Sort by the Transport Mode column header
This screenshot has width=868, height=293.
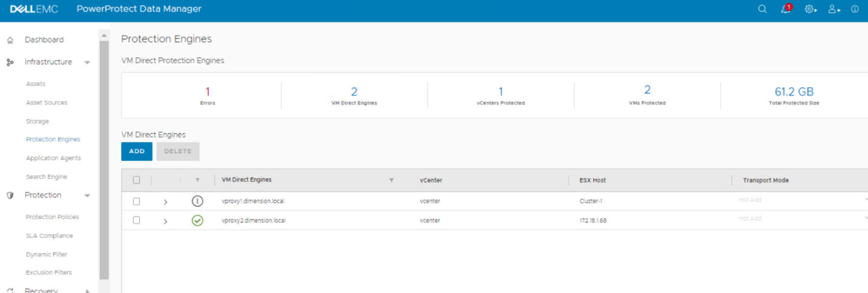[x=766, y=180]
